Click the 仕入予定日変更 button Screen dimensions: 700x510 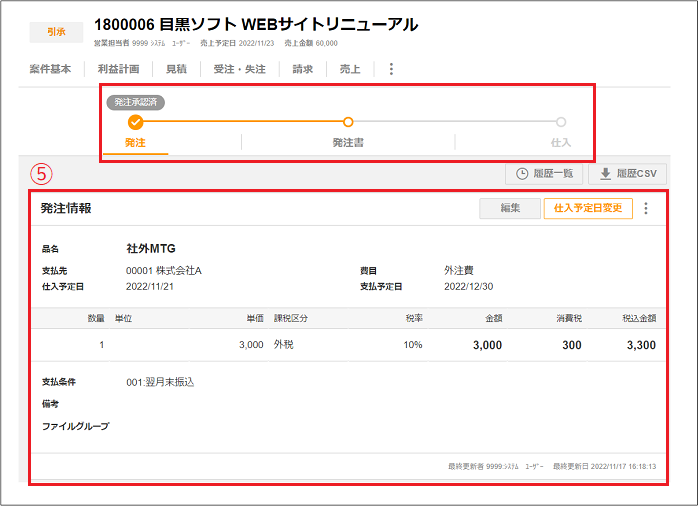point(587,209)
